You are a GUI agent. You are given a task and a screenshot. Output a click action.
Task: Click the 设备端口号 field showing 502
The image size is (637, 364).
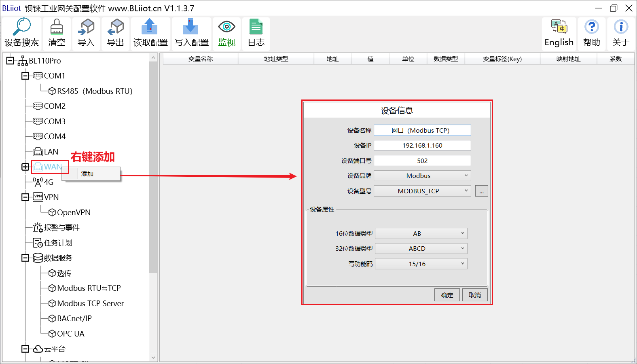point(422,161)
